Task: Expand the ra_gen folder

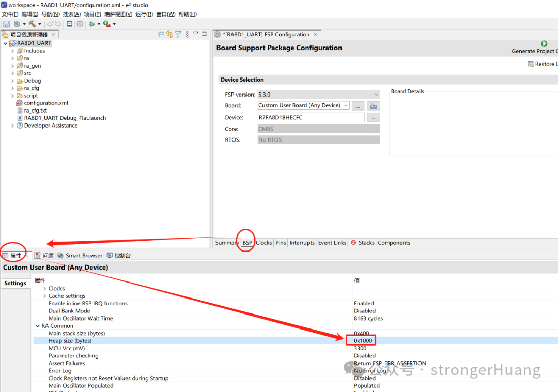Action: click(12, 66)
